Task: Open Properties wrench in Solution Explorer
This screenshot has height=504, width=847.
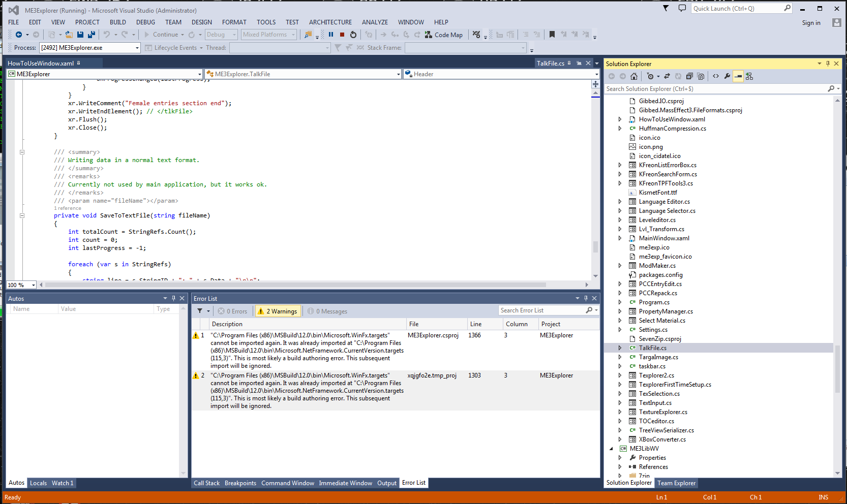Action: (x=727, y=76)
